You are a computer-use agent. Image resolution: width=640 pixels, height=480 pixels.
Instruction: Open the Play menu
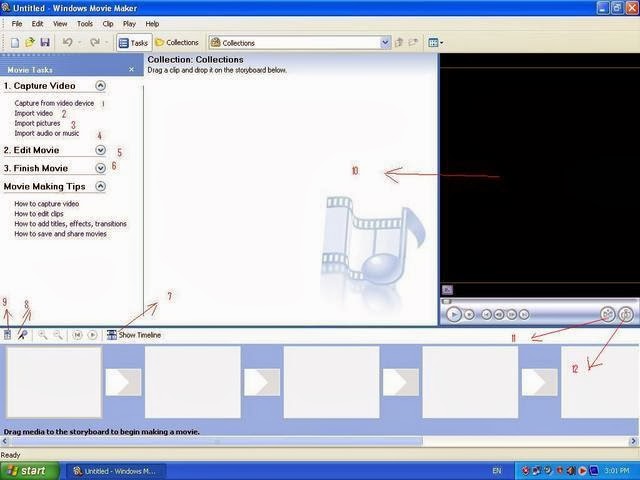(x=129, y=24)
